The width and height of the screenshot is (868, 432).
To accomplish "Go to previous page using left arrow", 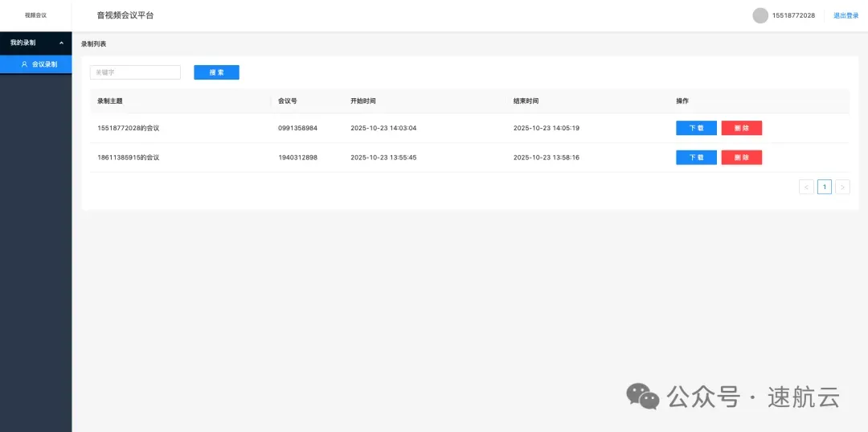I will tap(806, 187).
